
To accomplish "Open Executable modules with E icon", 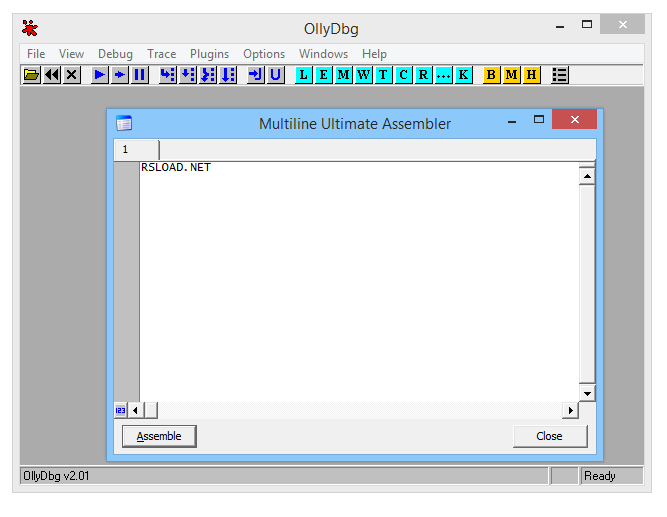I will click(x=324, y=75).
